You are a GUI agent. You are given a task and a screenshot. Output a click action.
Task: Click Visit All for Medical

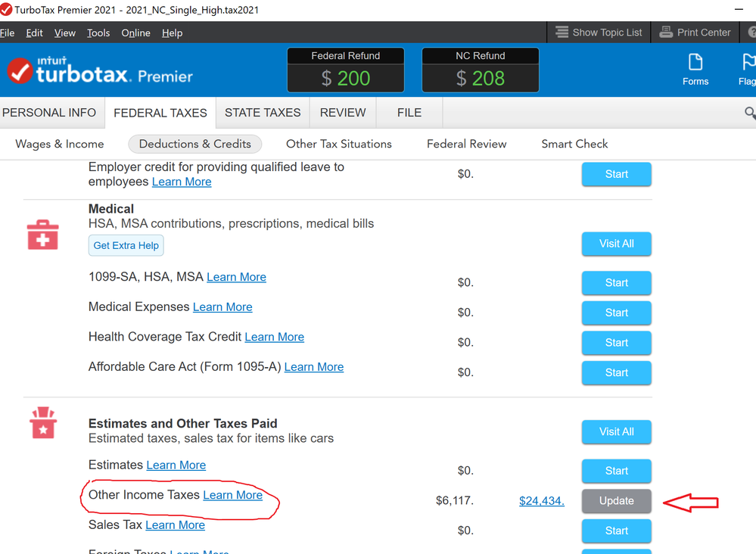(x=616, y=244)
